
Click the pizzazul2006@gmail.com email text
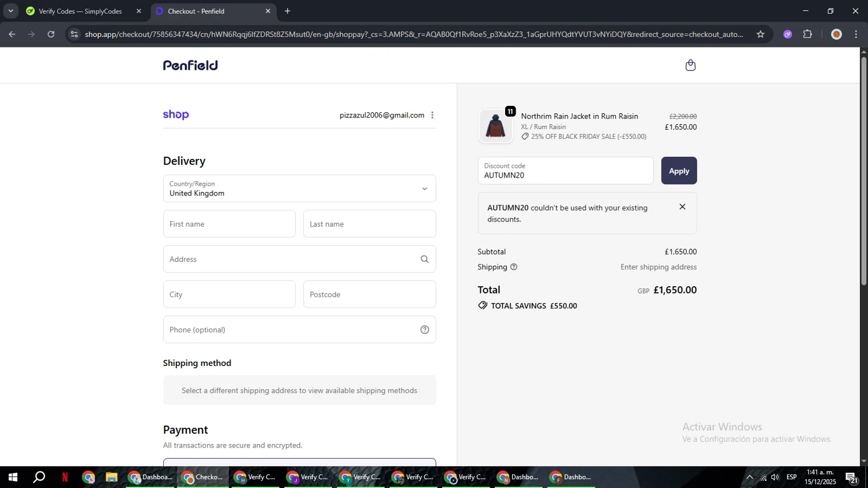click(x=382, y=115)
